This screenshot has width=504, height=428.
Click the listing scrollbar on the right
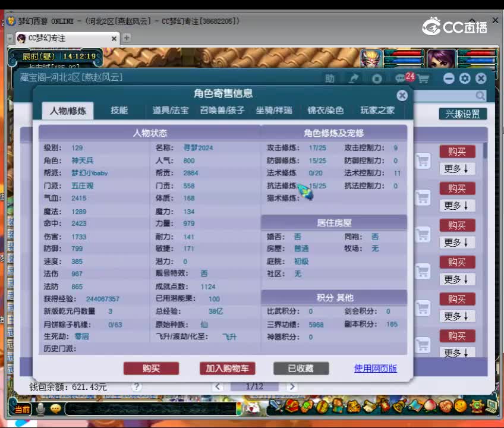(485, 150)
